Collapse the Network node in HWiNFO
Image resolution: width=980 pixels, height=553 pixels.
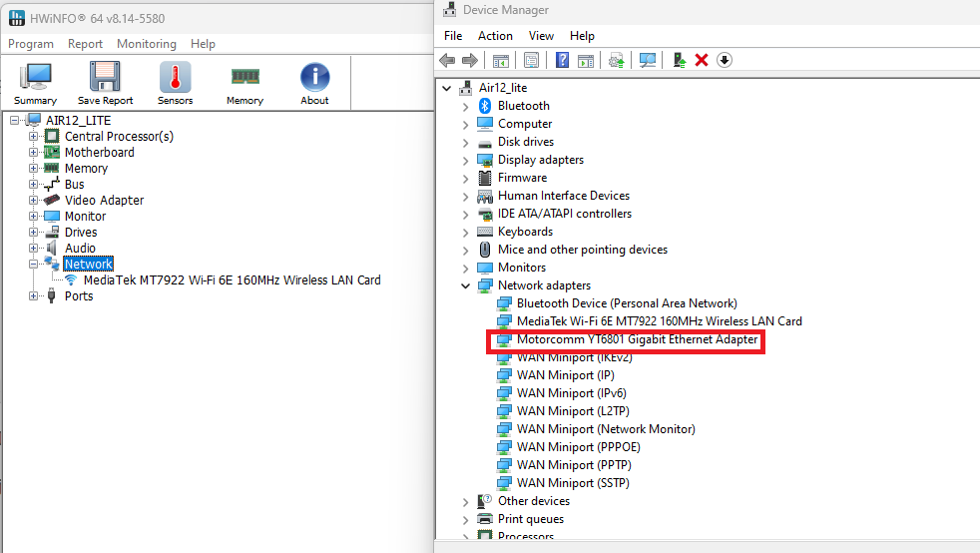[33, 265]
